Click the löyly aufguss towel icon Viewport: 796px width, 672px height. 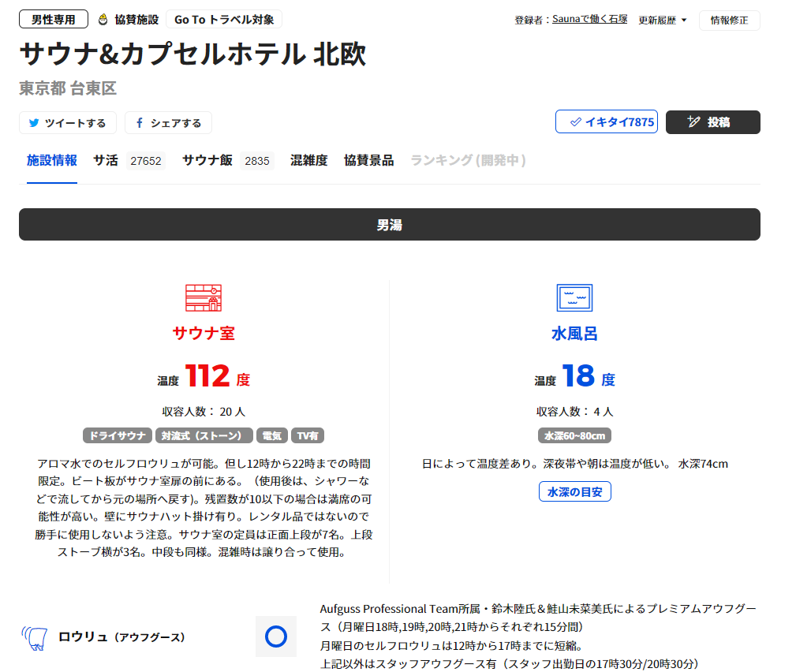[35, 638]
